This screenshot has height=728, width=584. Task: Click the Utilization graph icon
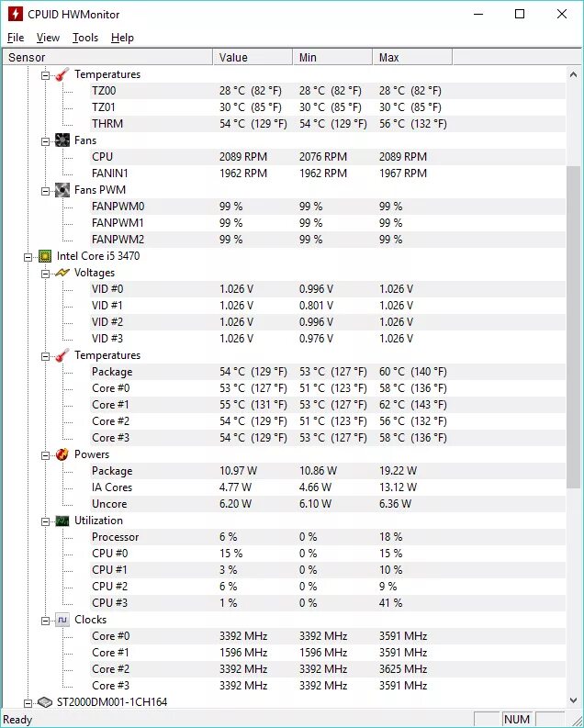62,521
